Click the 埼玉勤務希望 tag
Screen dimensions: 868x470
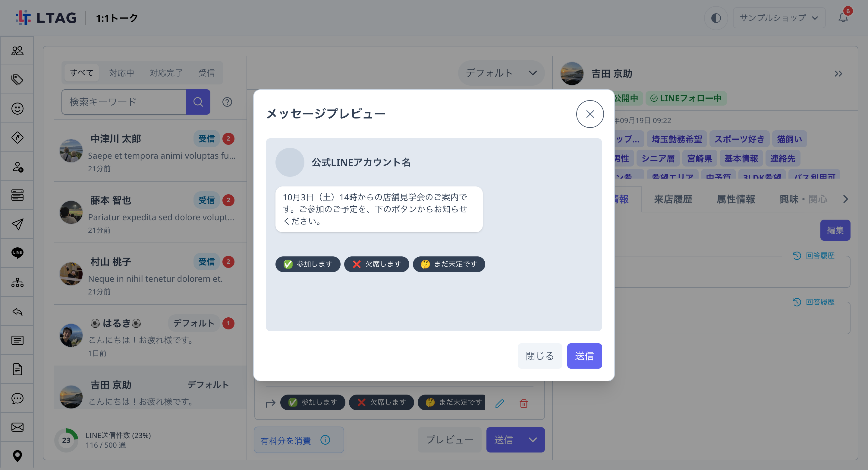tap(677, 139)
